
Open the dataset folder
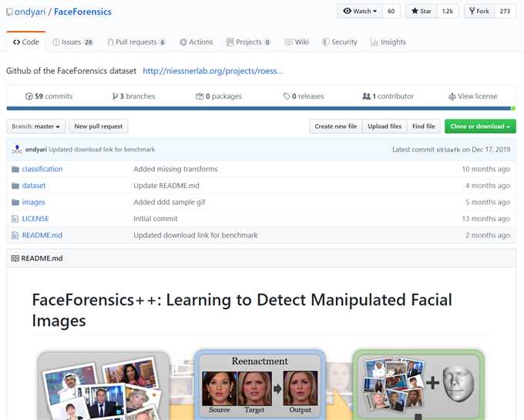[x=33, y=186]
